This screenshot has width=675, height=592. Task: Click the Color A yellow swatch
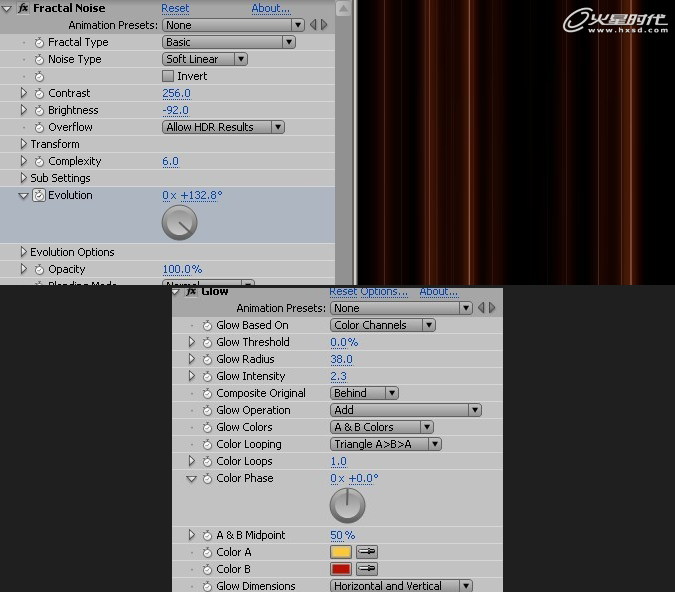(341, 552)
